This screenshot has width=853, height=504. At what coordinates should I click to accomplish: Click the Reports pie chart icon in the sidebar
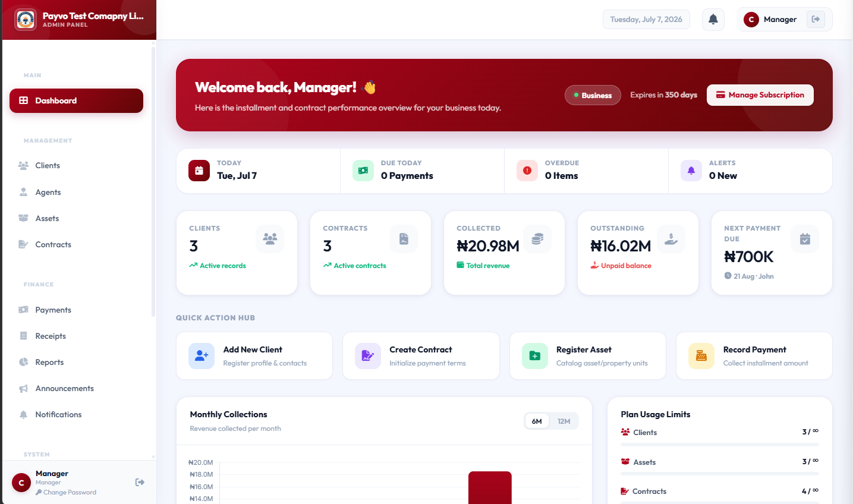24,362
